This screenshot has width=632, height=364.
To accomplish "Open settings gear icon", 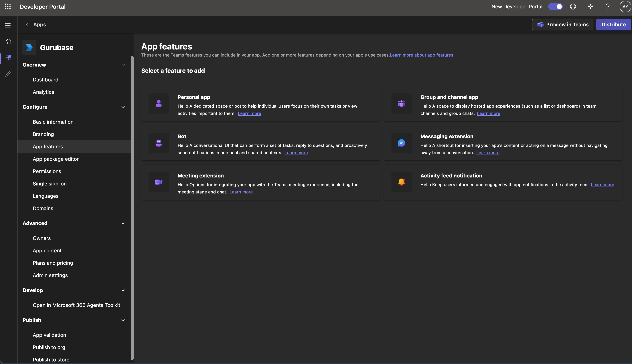I will (590, 7).
